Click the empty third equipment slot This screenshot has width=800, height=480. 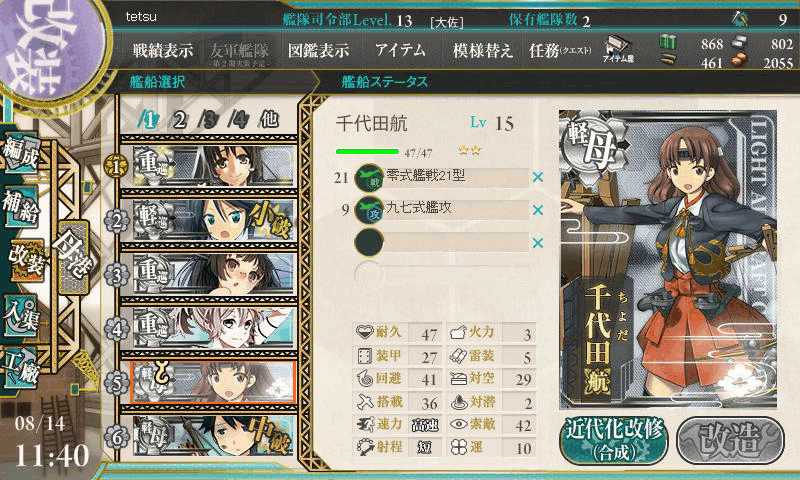click(442, 242)
